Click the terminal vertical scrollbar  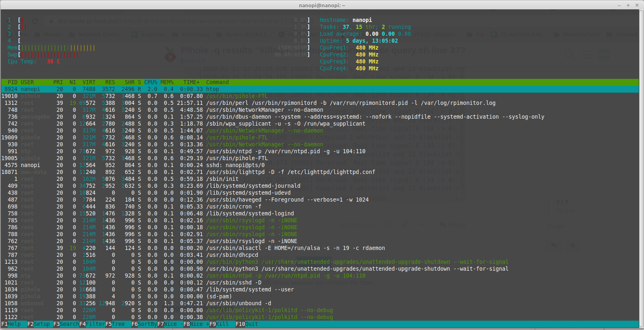pos(642,169)
